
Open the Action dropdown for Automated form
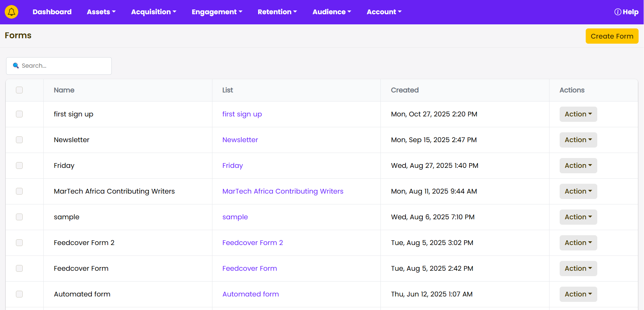[x=578, y=294]
